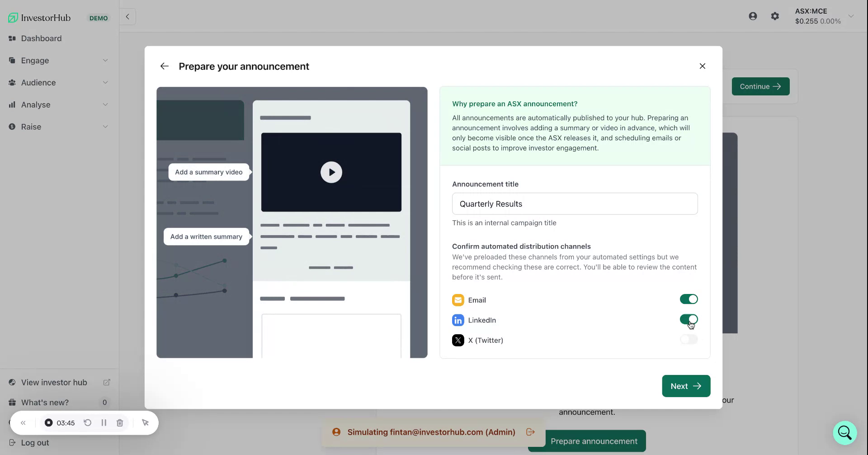This screenshot has width=868, height=455.
Task: Open the floating chat bubble bottom right
Action: tap(844, 432)
